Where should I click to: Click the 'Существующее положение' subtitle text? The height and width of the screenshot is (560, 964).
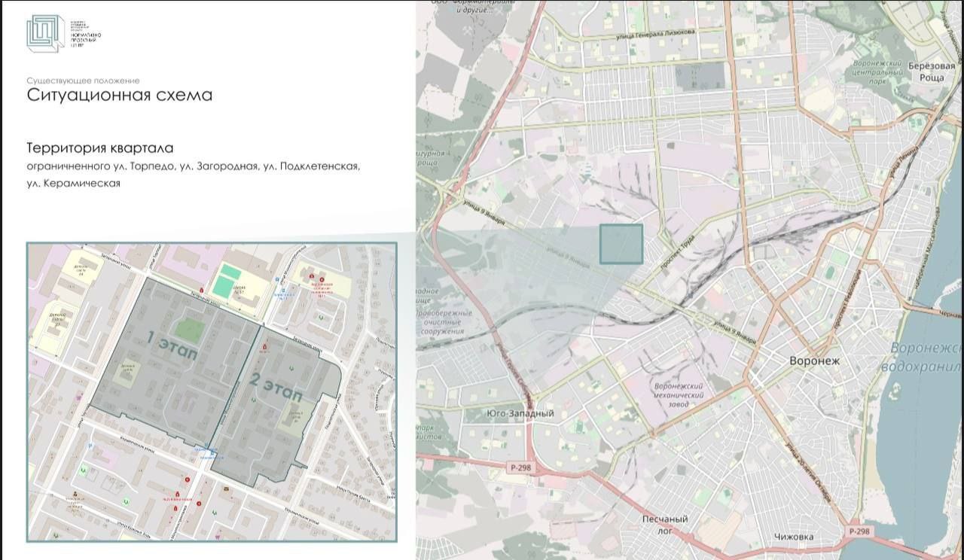(x=83, y=80)
